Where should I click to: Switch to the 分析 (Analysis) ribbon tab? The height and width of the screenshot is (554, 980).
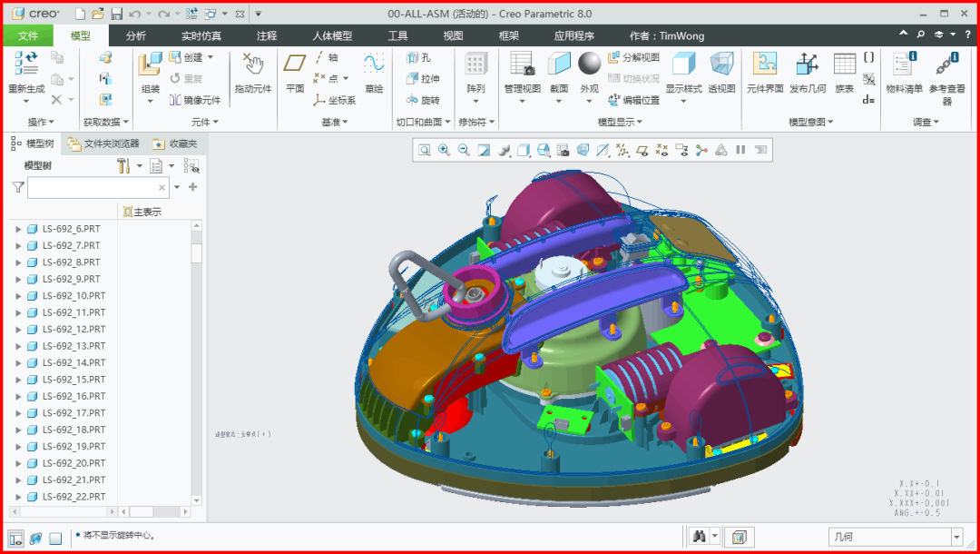(x=135, y=35)
